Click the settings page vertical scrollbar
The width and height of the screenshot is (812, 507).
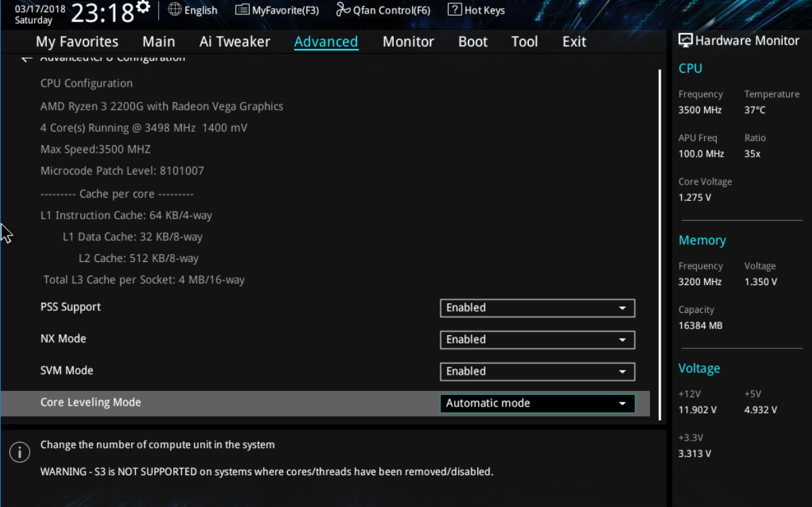point(660,245)
